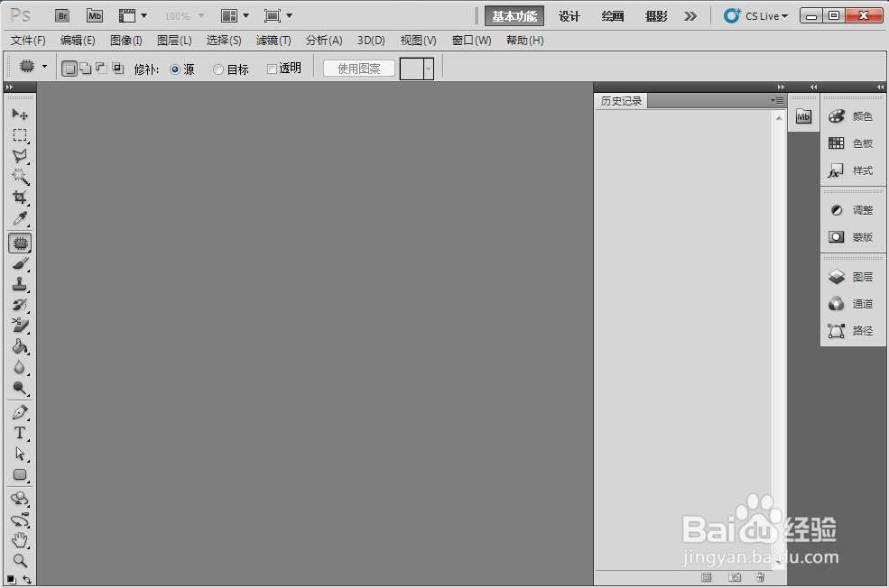Select the Rectangular Marquee tool

(x=20, y=134)
